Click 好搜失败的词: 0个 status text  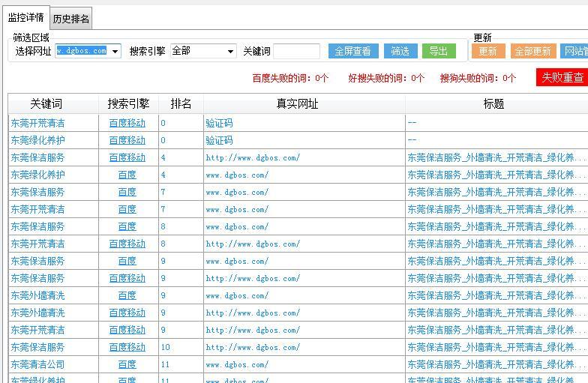click(x=386, y=78)
